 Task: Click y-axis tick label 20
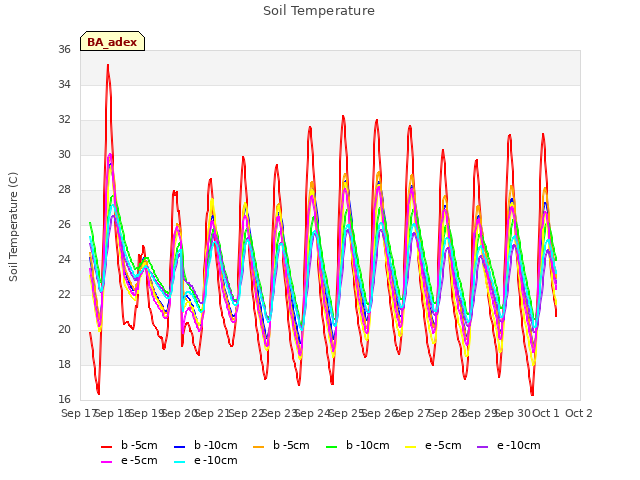(64, 329)
